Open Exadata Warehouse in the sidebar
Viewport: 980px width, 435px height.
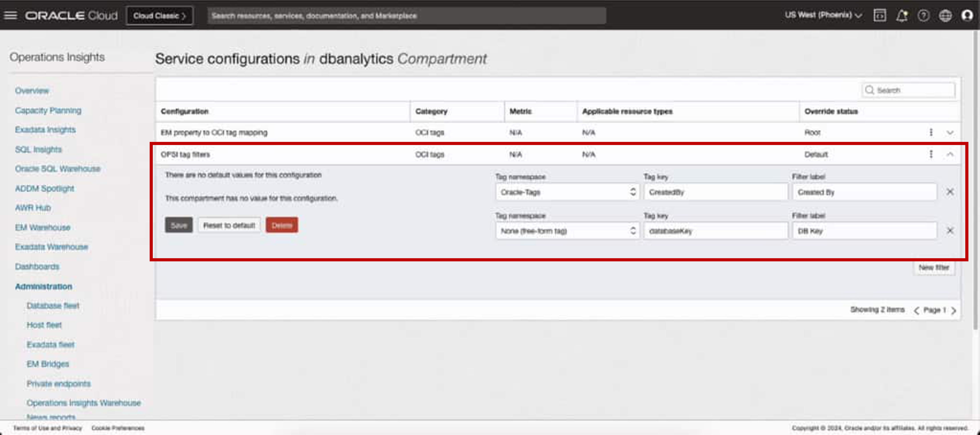coord(51,247)
